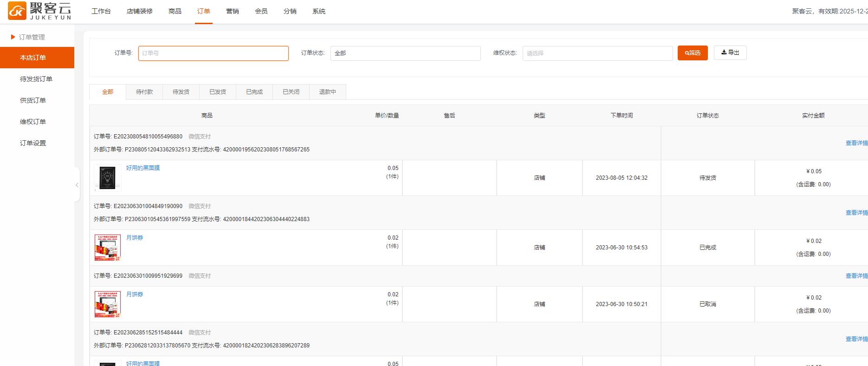View details for order E202308054810055496880
This screenshot has height=366, width=868.
(x=856, y=143)
